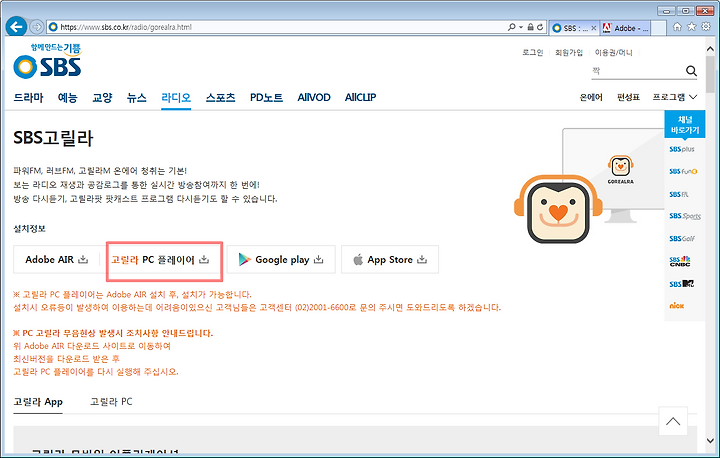Screen dimensions: 720x458
Task: Click the vertical scrollbar down arrow
Action: pyautogui.click(x=710, y=440)
